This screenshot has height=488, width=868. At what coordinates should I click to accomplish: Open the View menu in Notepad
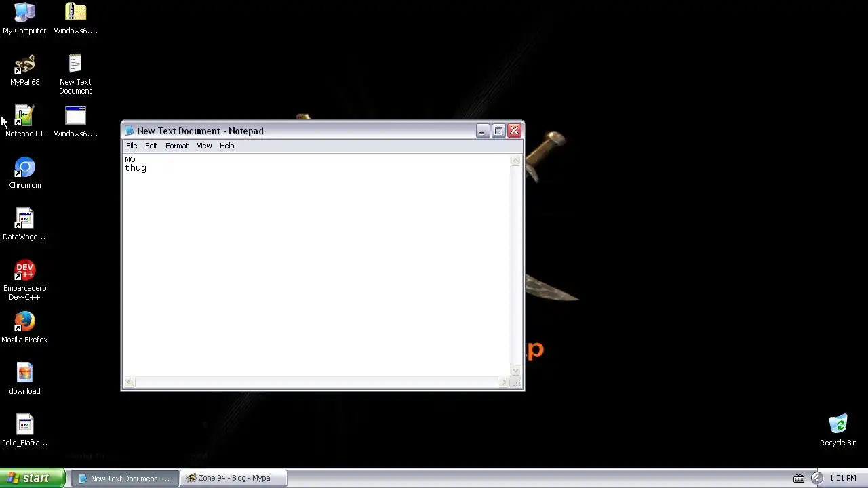(x=204, y=146)
